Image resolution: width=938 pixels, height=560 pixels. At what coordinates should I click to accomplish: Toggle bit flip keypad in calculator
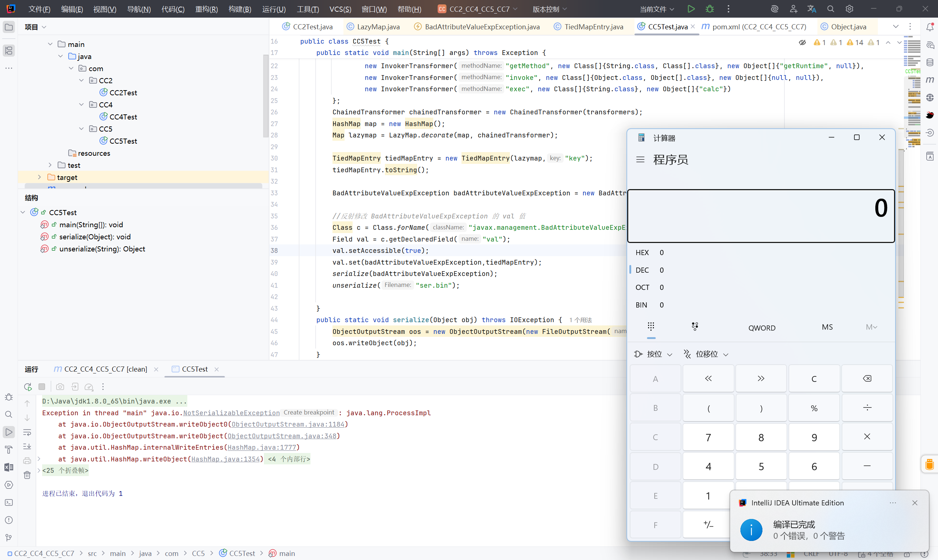(695, 327)
